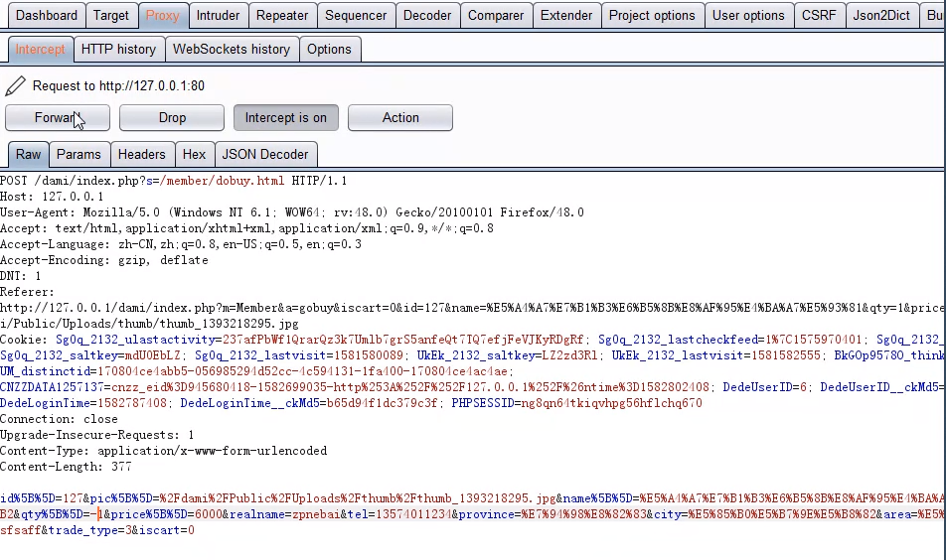Click the Host: 127.0.0.1 header line
946x560 pixels.
52,197
